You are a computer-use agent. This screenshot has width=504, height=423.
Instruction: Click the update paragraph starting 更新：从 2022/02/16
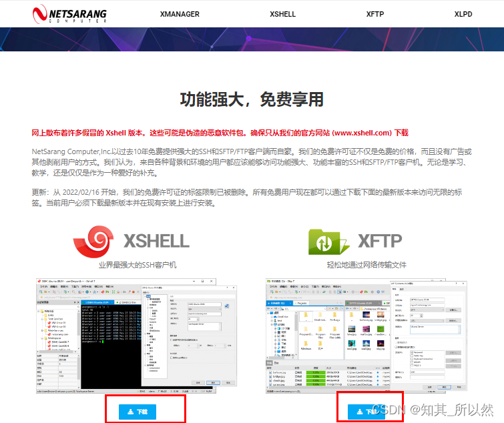pyautogui.click(x=247, y=197)
